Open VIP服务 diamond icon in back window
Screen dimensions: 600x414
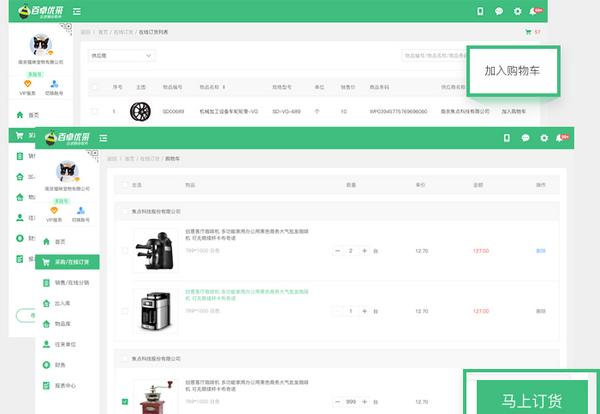pos(28,83)
